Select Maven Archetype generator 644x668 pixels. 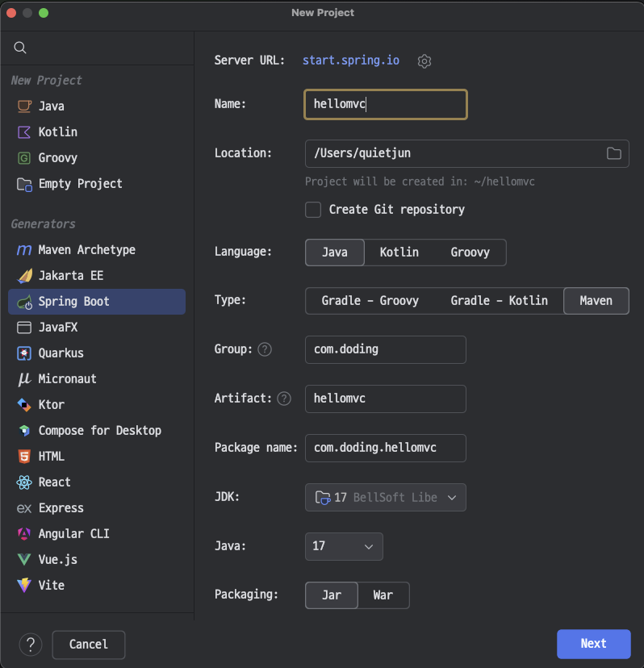tap(97, 249)
